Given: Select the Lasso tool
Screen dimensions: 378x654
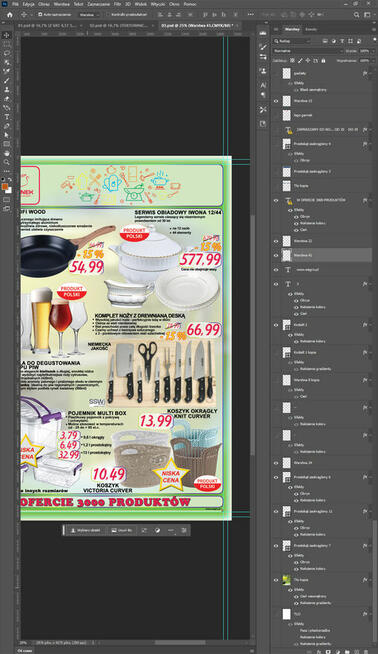Looking at the screenshot, I should pos(7,53).
